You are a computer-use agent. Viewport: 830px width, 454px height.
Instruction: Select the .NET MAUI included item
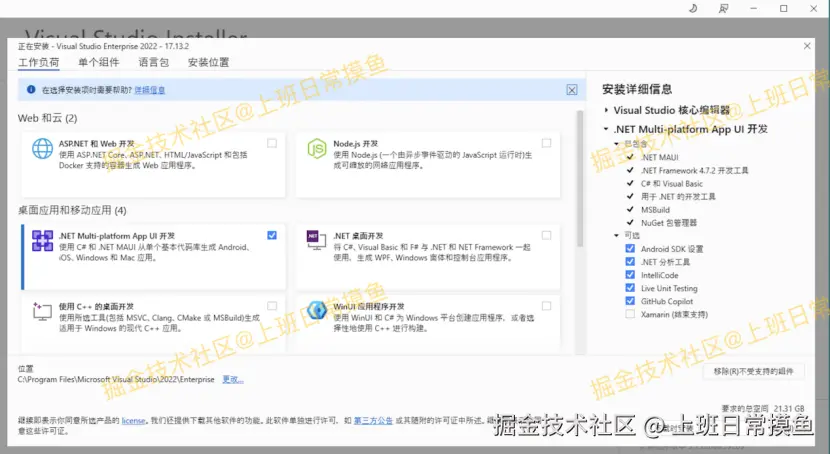tap(660, 157)
